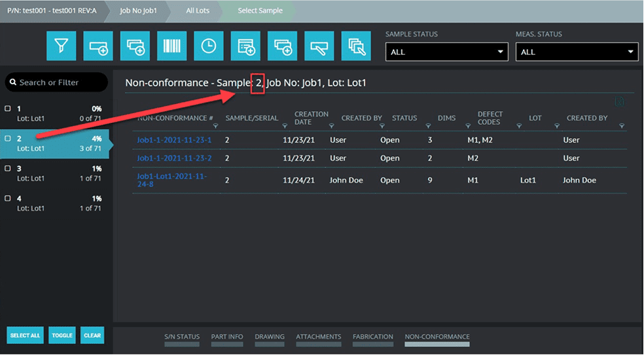The image size is (644, 355).
Task: Switch to the S/N STATUS tab
Action: (x=182, y=339)
